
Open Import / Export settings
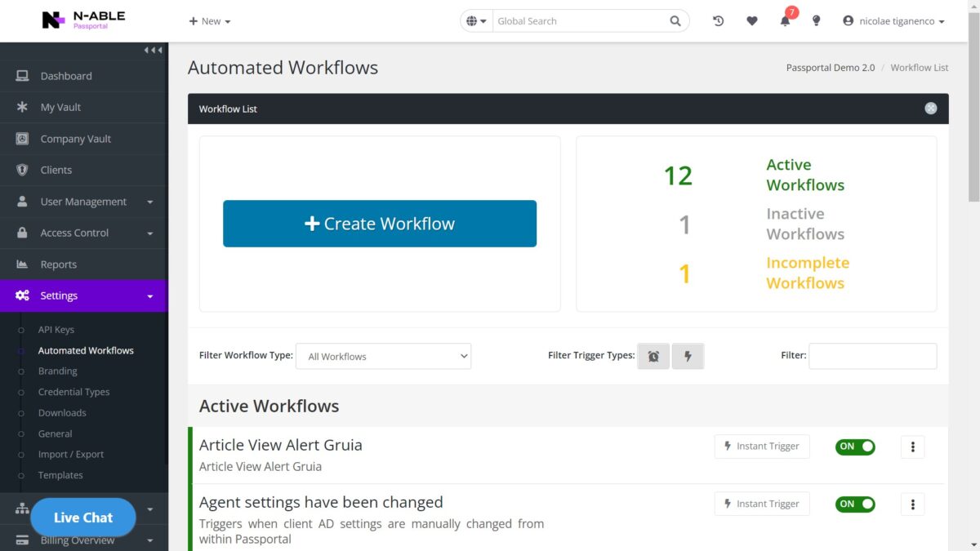tap(71, 454)
